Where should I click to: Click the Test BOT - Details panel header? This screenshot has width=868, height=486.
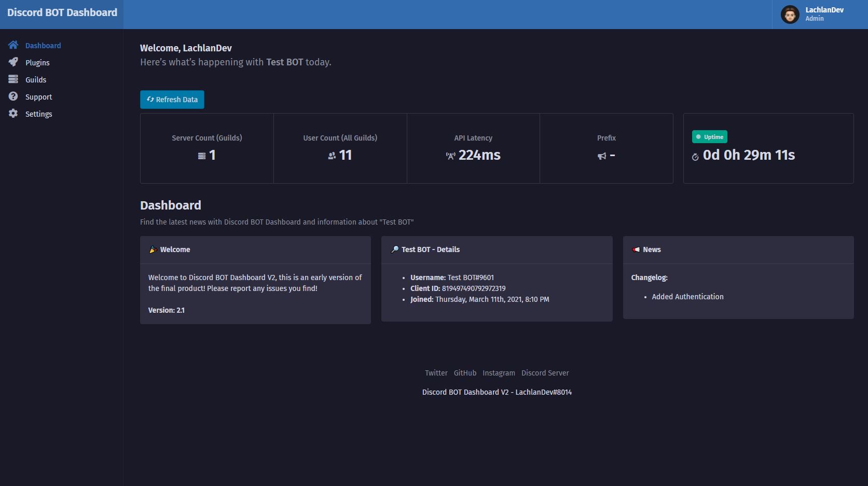(431, 249)
